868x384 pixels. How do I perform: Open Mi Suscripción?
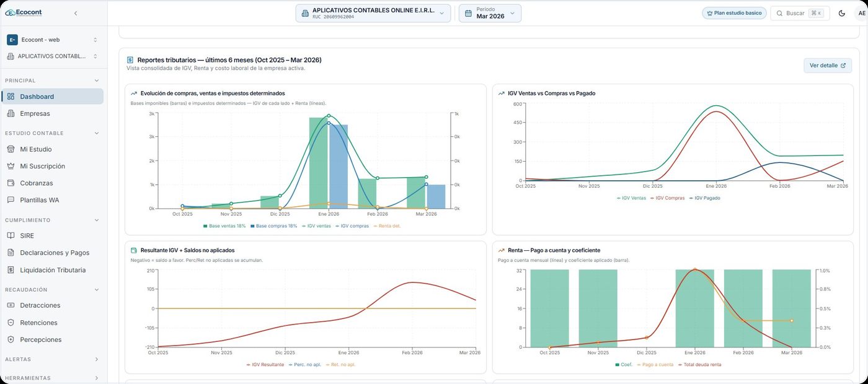point(53,166)
